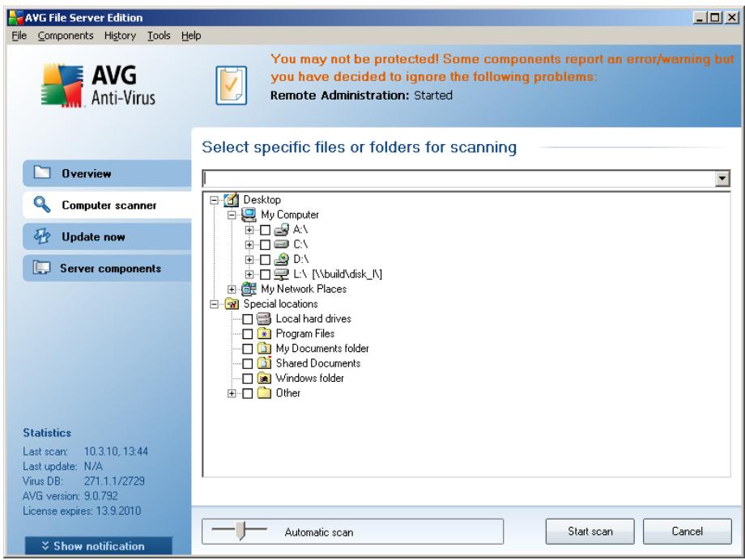Click the D:\ CD drive icon
745x560 pixels.
(x=281, y=259)
